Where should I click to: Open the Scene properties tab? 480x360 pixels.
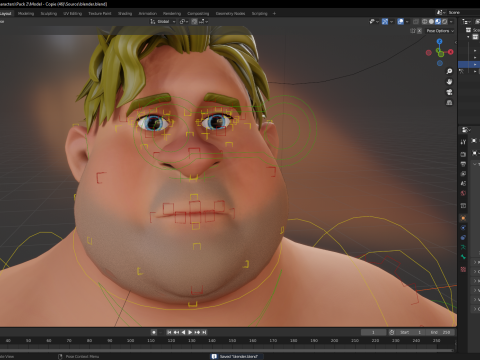coord(463,183)
